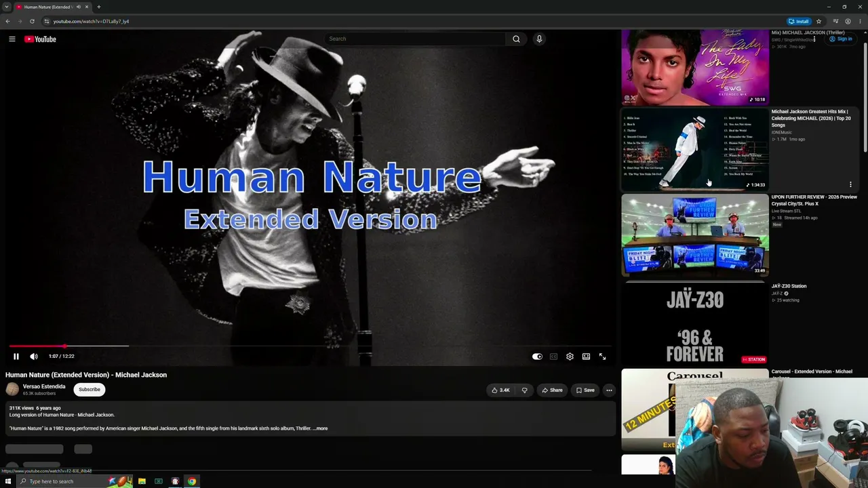Open The Lady In My Life thumbnail
The width and height of the screenshot is (868, 488).
click(x=695, y=68)
